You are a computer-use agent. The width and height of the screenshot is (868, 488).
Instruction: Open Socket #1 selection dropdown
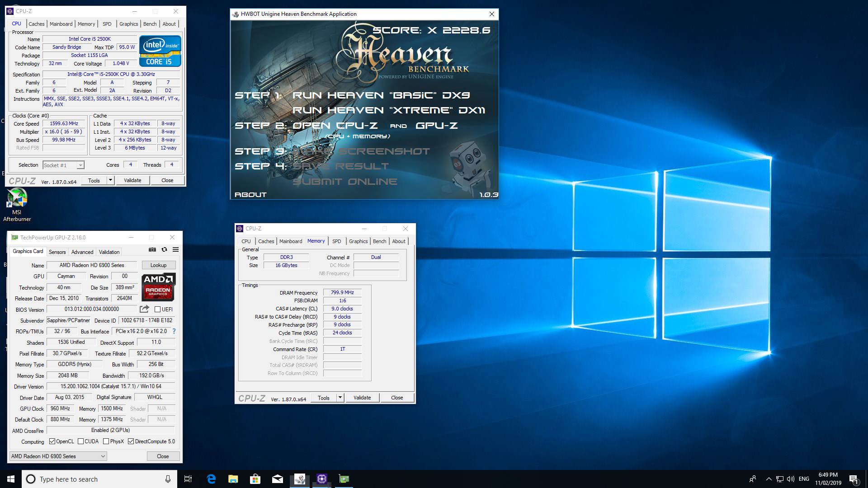[63, 165]
